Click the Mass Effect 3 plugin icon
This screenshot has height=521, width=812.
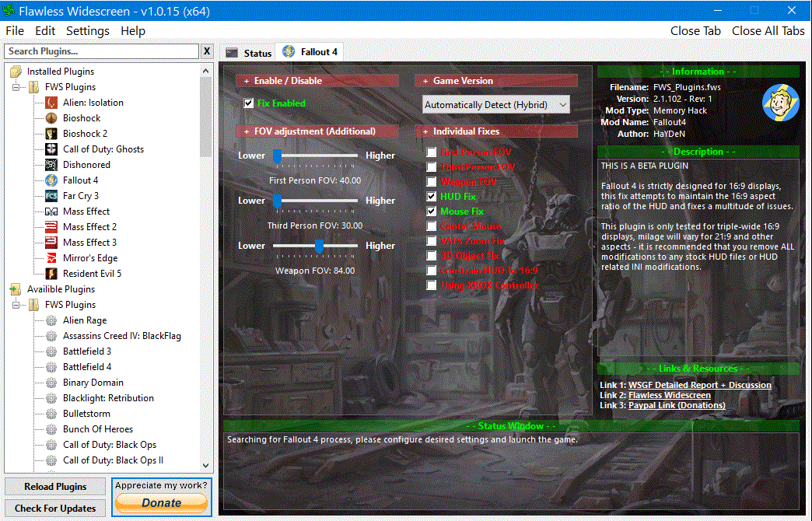[51, 243]
